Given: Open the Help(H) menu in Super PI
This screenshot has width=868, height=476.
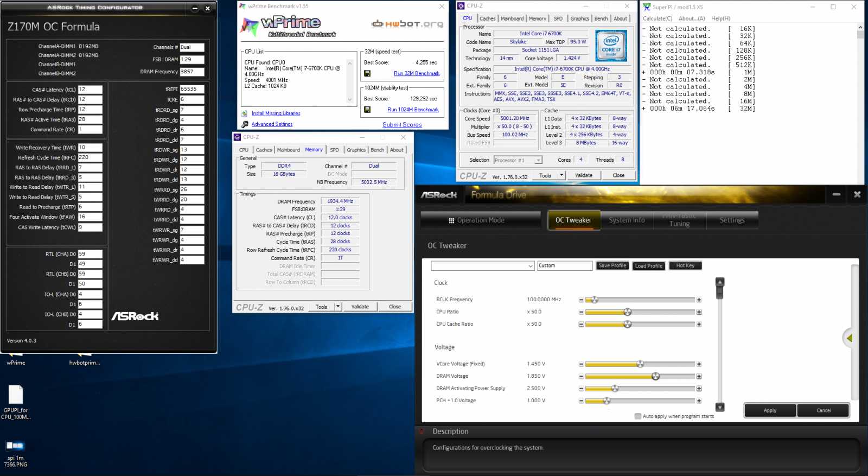Looking at the screenshot, I should [x=720, y=18].
